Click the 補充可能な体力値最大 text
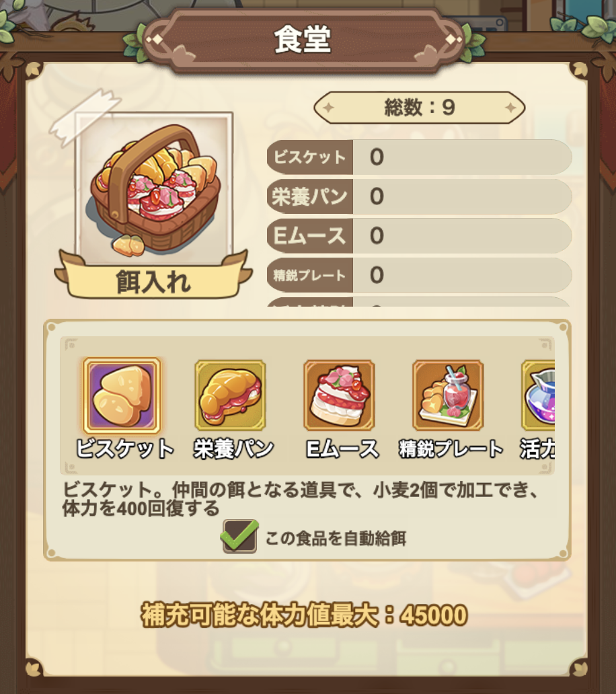 [x=261, y=615]
